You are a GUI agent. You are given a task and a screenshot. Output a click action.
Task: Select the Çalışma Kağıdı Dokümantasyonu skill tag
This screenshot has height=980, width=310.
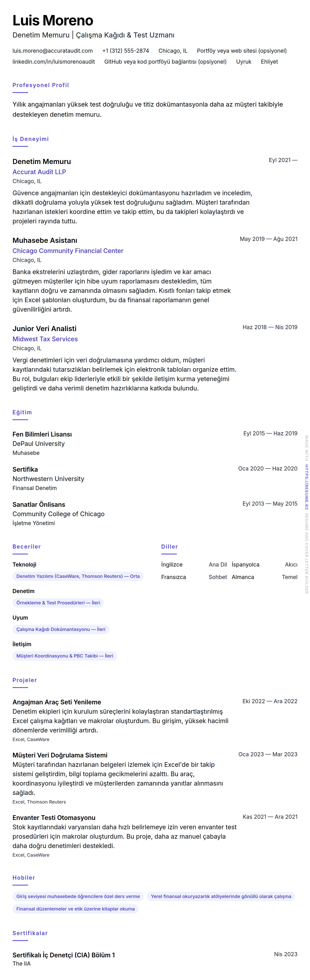(61, 630)
